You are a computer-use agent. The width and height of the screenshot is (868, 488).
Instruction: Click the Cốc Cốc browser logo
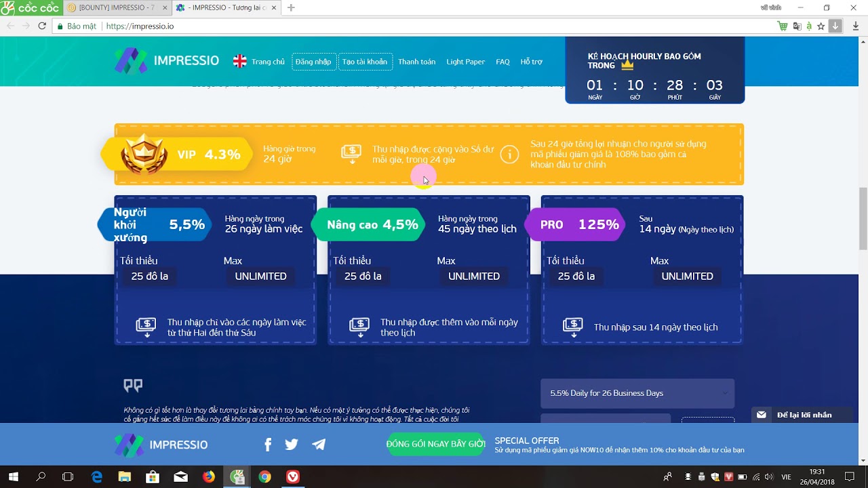(31, 7)
